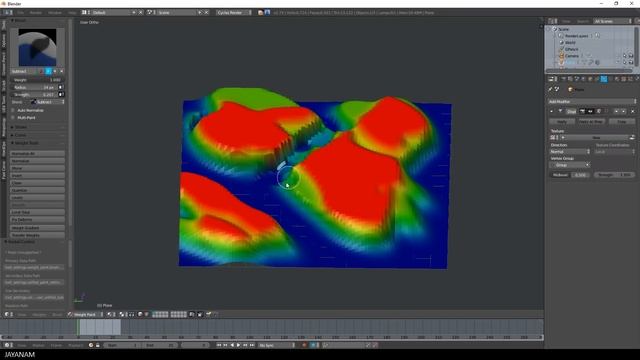
Task: Open the Constraints properties tab icon
Action: (597, 79)
